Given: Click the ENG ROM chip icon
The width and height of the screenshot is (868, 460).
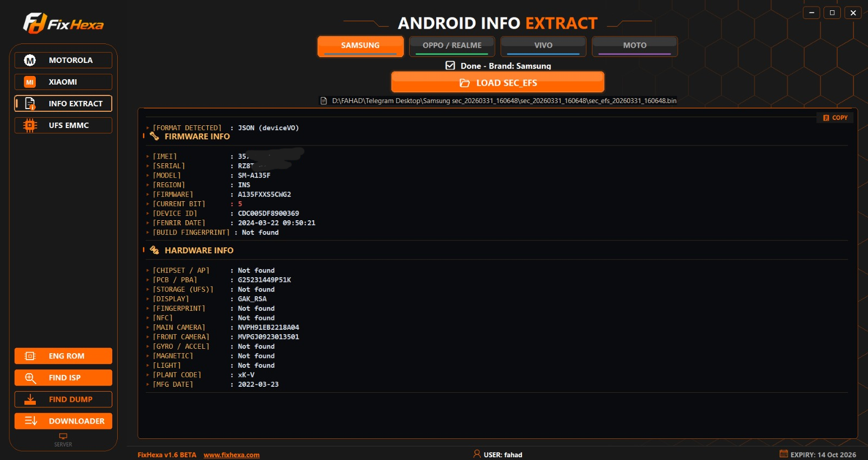Looking at the screenshot, I should point(30,356).
